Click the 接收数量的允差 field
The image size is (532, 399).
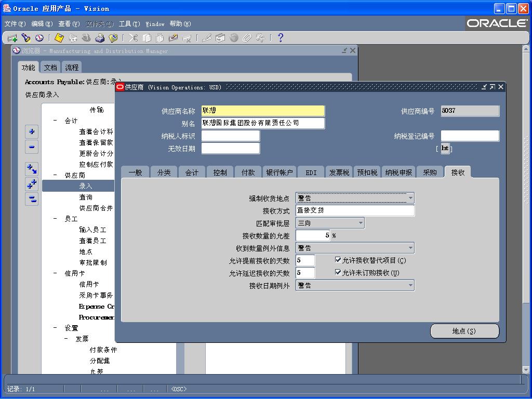(x=313, y=235)
